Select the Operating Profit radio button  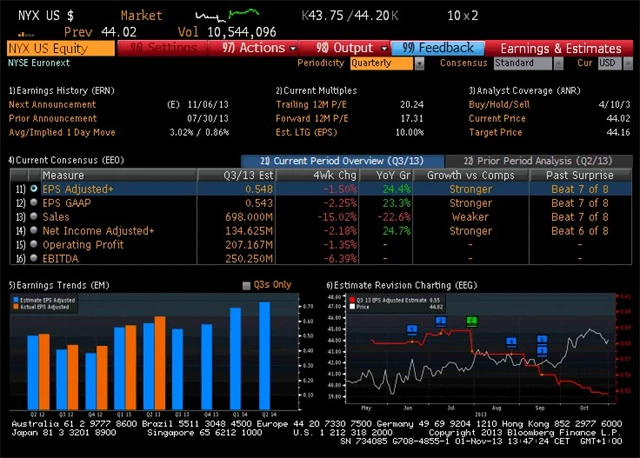(34, 244)
